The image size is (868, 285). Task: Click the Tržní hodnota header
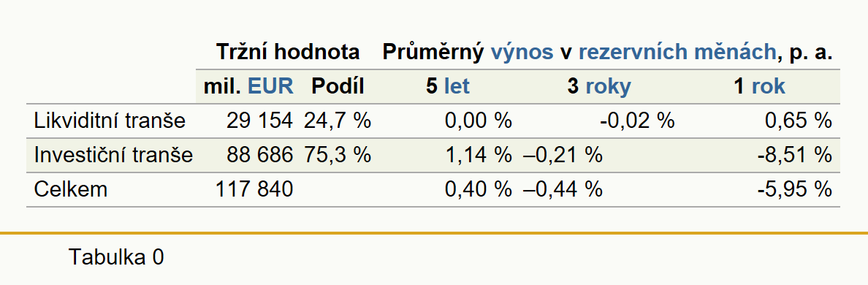tap(287, 52)
